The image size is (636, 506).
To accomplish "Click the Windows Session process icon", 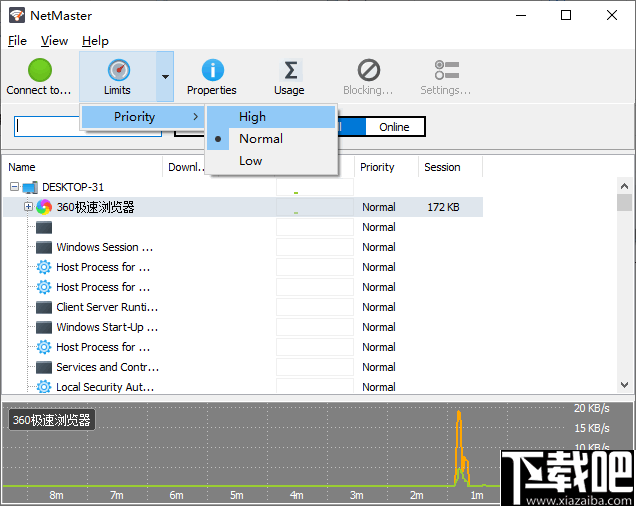I will pyautogui.click(x=44, y=247).
